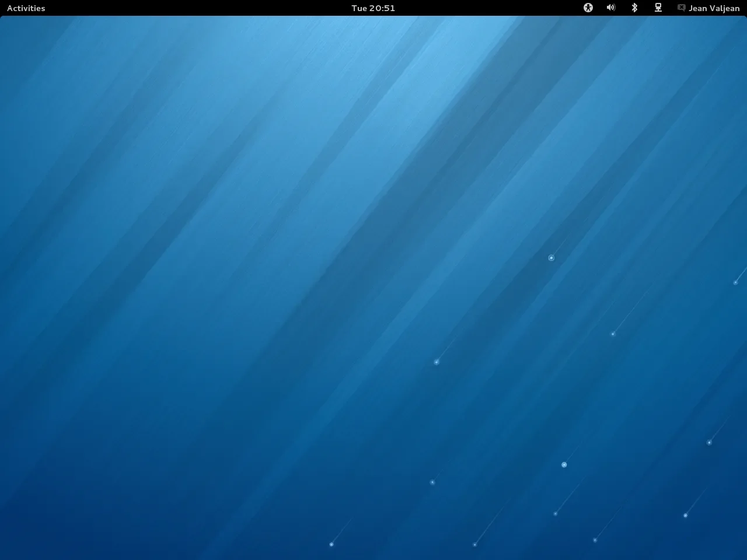This screenshot has height=560, width=747.
Task: Open the Bluetooth status icon
Action: (634, 8)
